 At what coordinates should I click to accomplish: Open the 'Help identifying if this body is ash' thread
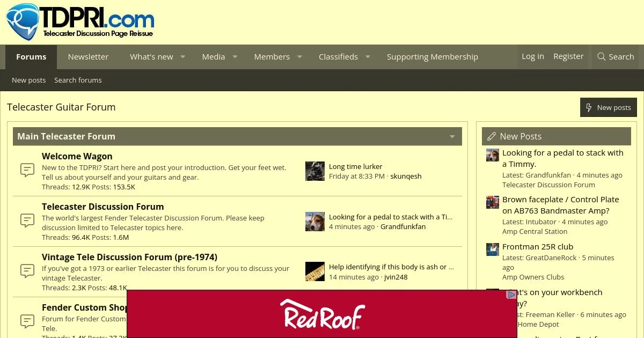(391, 267)
